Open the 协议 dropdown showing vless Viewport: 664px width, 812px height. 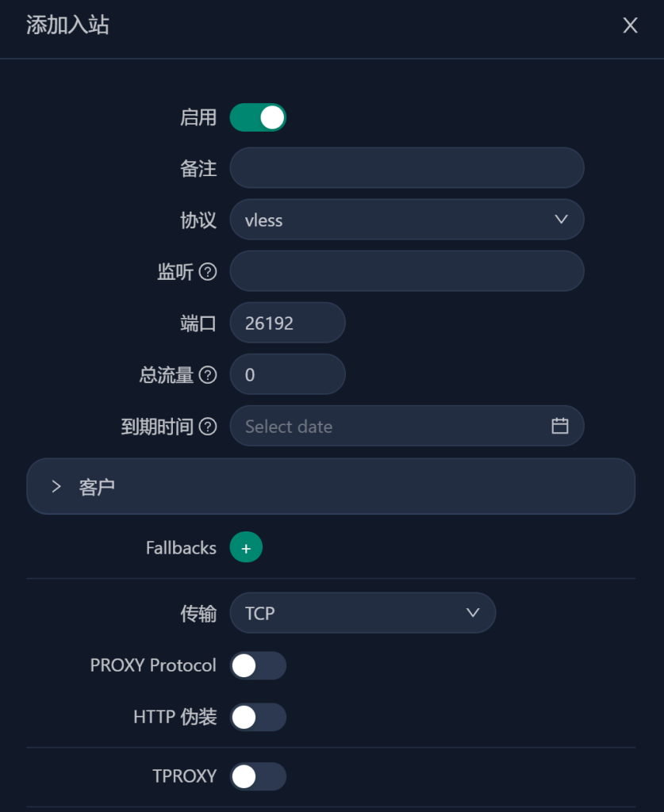[407, 220]
